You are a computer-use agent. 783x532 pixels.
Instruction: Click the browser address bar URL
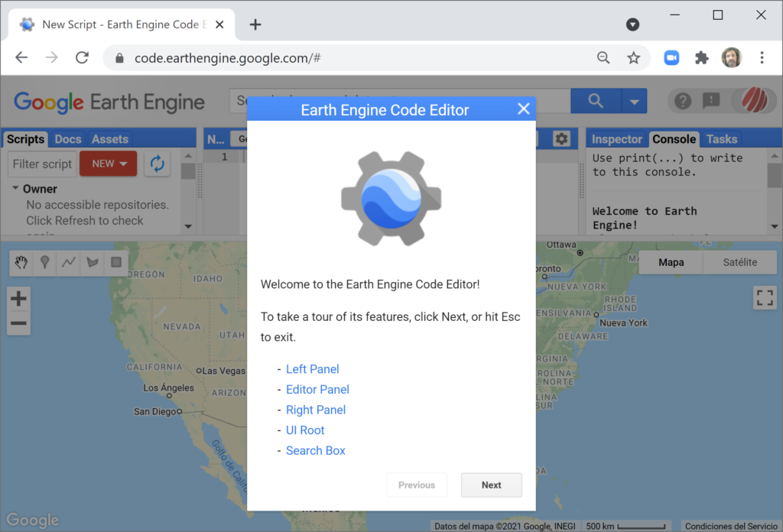click(228, 58)
